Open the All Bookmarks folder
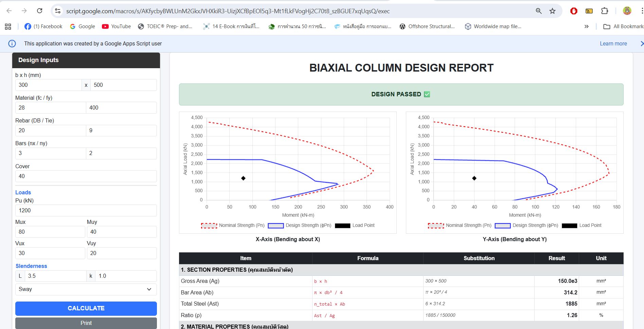The height and width of the screenshot is (329, 644). click(x=624, y=26)
